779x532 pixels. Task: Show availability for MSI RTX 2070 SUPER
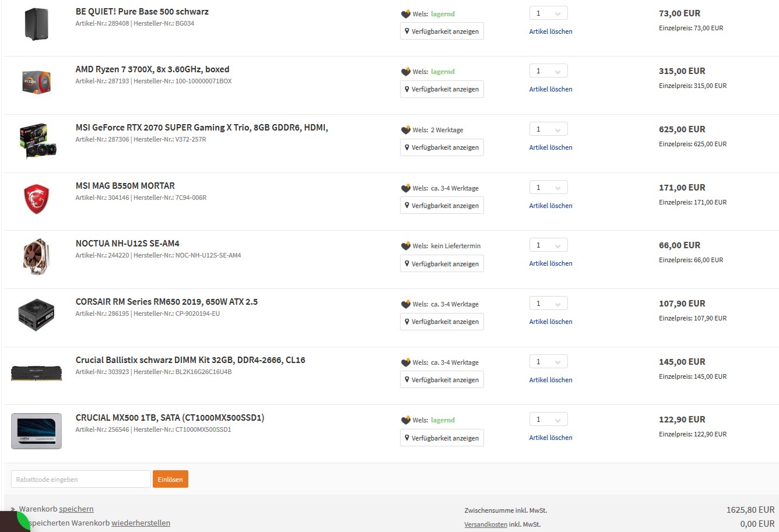coord(442,147)
